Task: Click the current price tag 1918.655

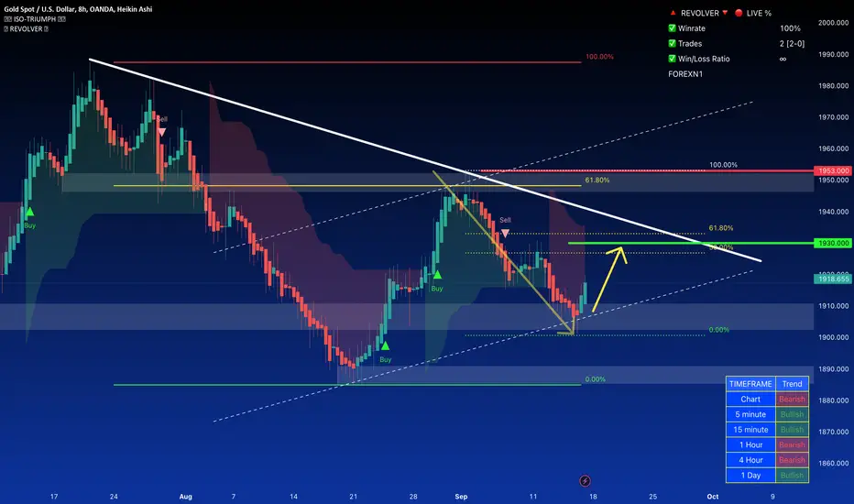Action: (832, 279)
